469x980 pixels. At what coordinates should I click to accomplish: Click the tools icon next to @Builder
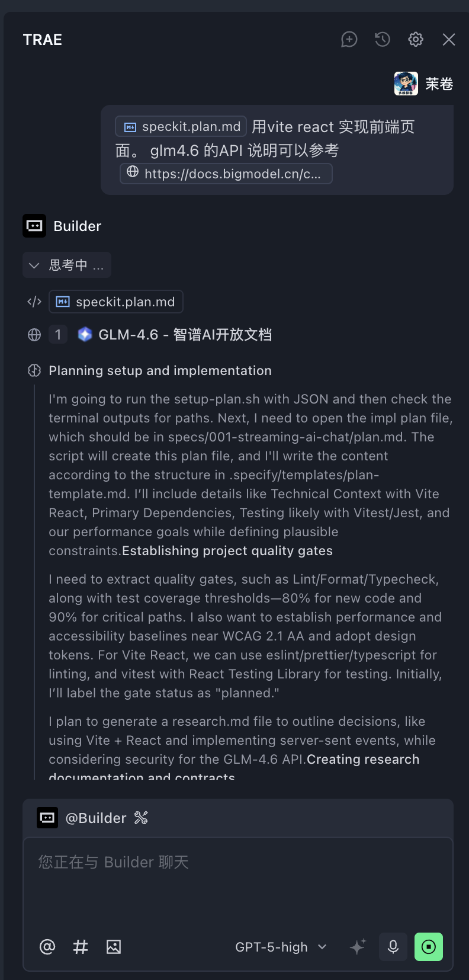tap(141, 818)
